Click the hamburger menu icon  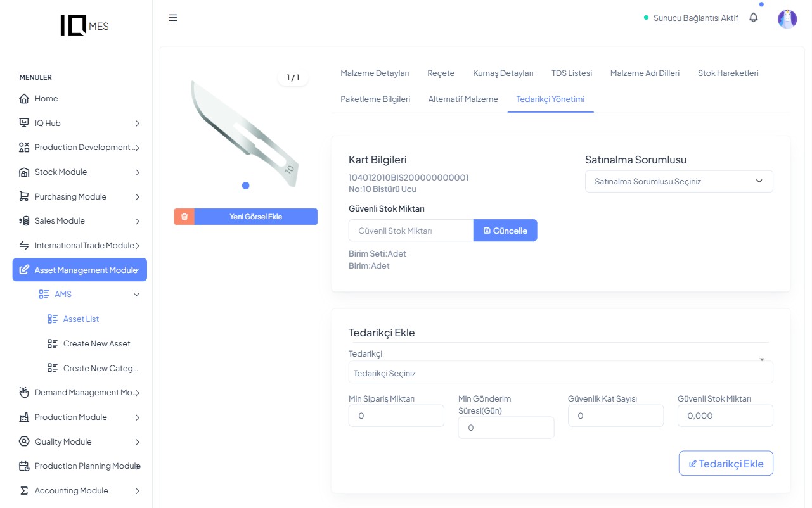click(x=172, y=18)
